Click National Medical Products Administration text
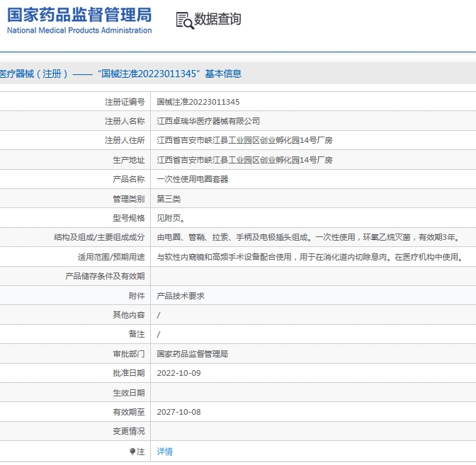 (x=79, y=30)
